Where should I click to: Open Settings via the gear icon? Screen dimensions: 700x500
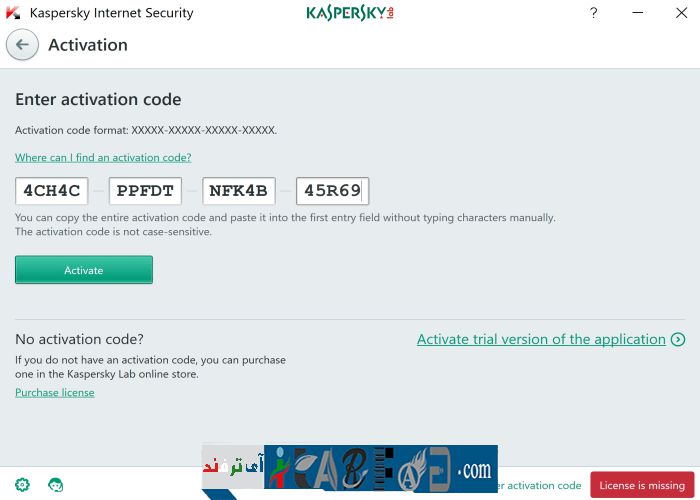pos(23,485)
